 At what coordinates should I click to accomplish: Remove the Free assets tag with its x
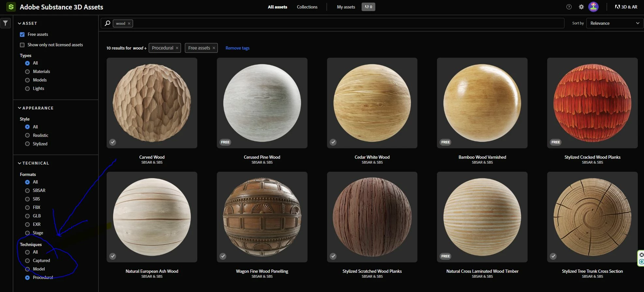tap(214, 48)
